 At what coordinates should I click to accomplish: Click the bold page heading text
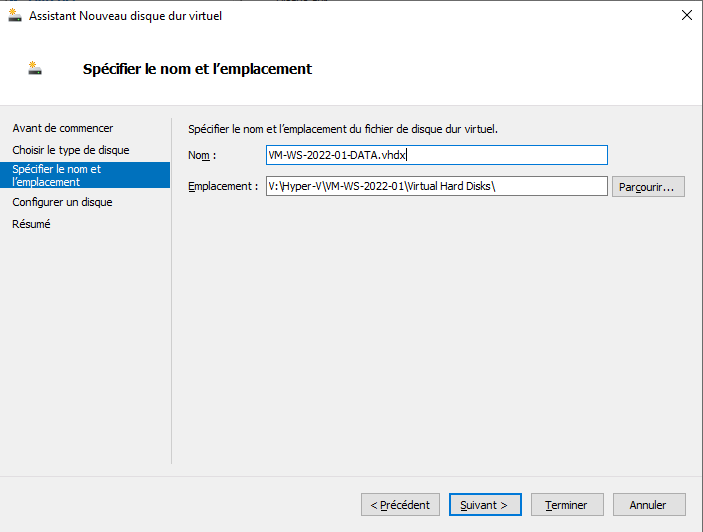tap(197, 69)
